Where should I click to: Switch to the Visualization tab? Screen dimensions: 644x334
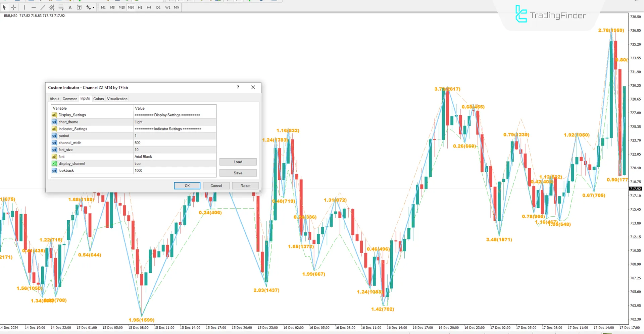click(x=117, y=98)
